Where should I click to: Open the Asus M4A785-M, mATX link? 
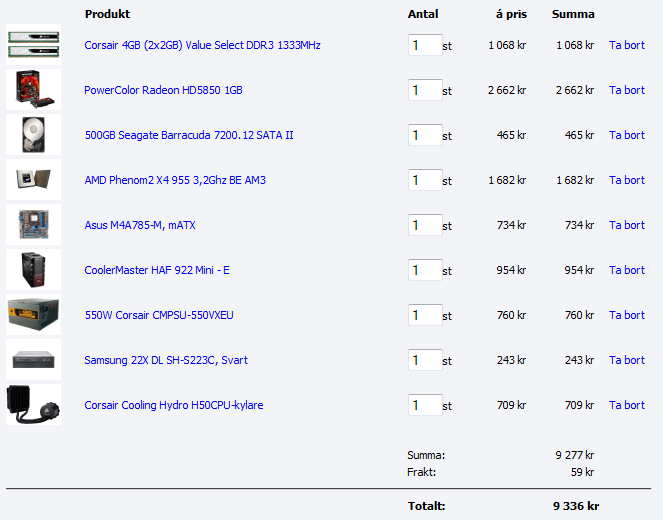[x=140, y=225]
